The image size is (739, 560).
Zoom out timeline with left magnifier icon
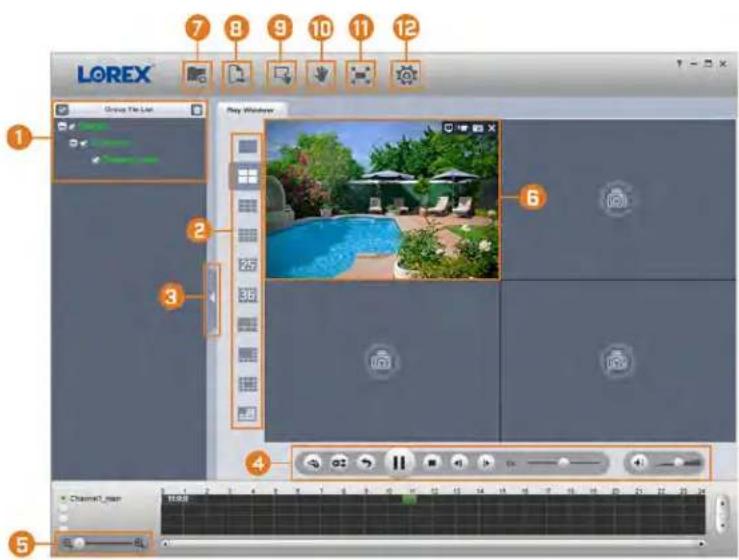point(67,544)
